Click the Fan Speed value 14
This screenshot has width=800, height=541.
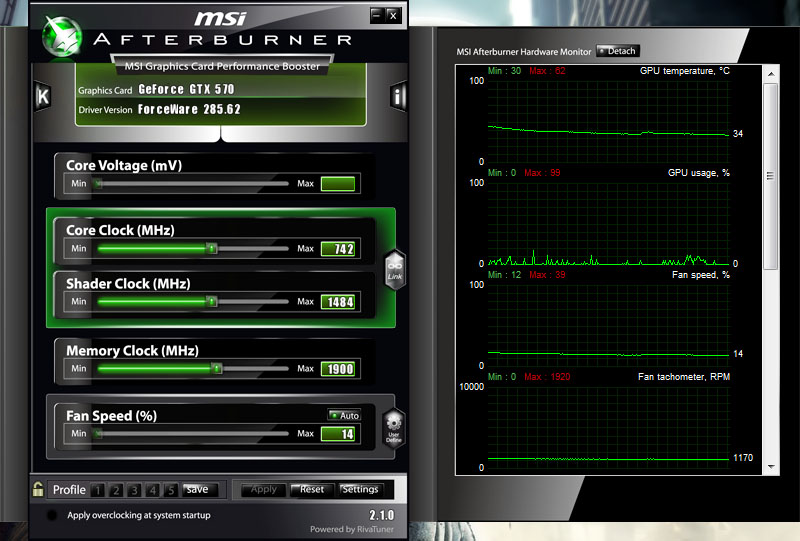[x=338, y=434]
